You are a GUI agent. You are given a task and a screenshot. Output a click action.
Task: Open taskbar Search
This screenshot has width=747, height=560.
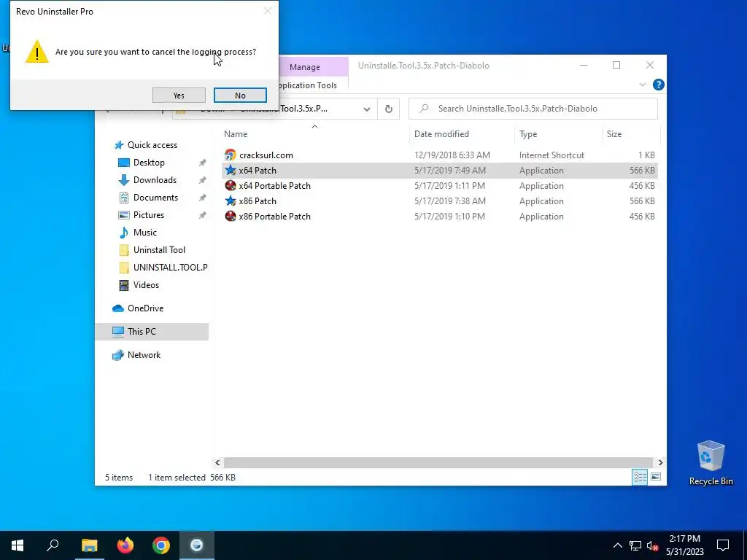[53, 545]
